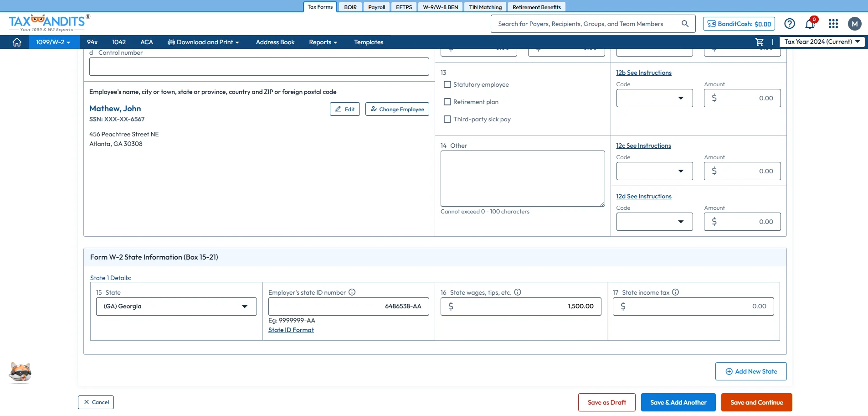868x416 pixels.
Task: Click Add New State button
Action: click(751, 371)
